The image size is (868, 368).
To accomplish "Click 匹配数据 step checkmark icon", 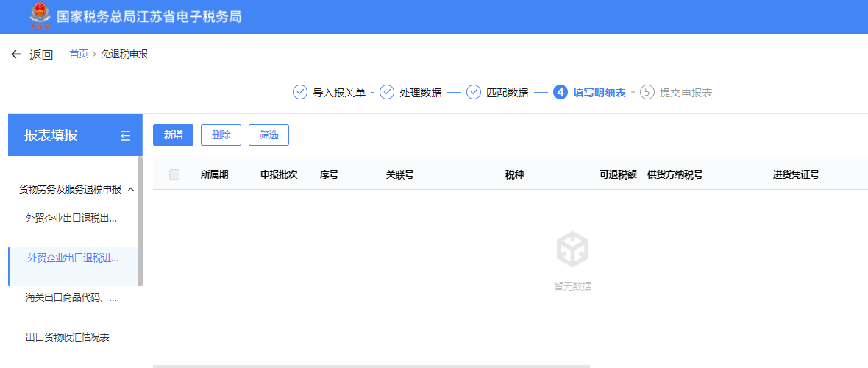I will [474, 93].
